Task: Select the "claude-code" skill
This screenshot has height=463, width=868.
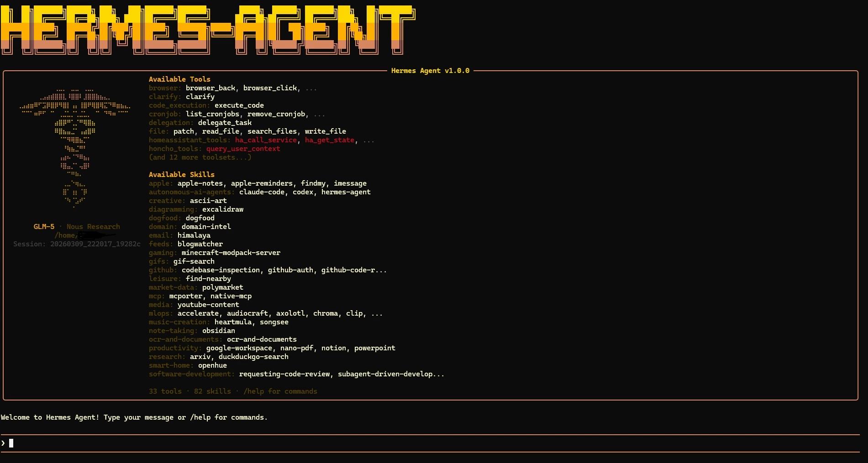Action: 262,192
